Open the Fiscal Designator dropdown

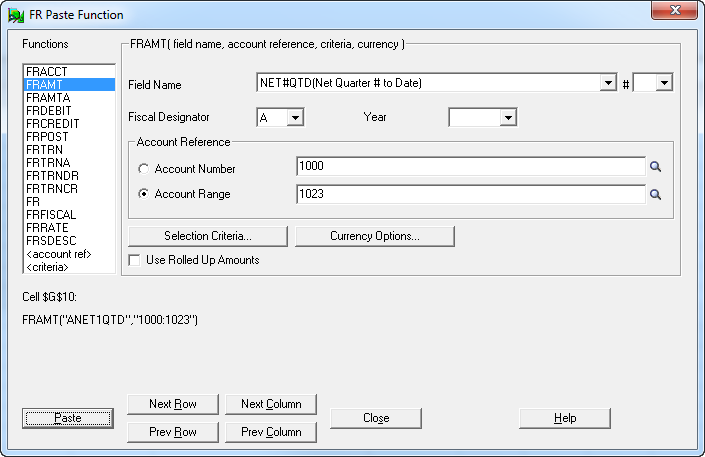pos(294,118)
